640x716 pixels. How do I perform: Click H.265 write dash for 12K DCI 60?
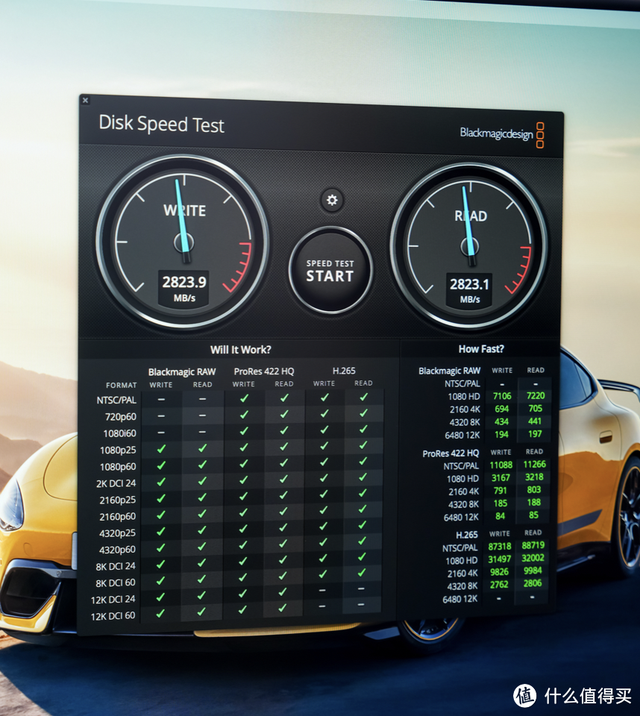tap(322, 606)
